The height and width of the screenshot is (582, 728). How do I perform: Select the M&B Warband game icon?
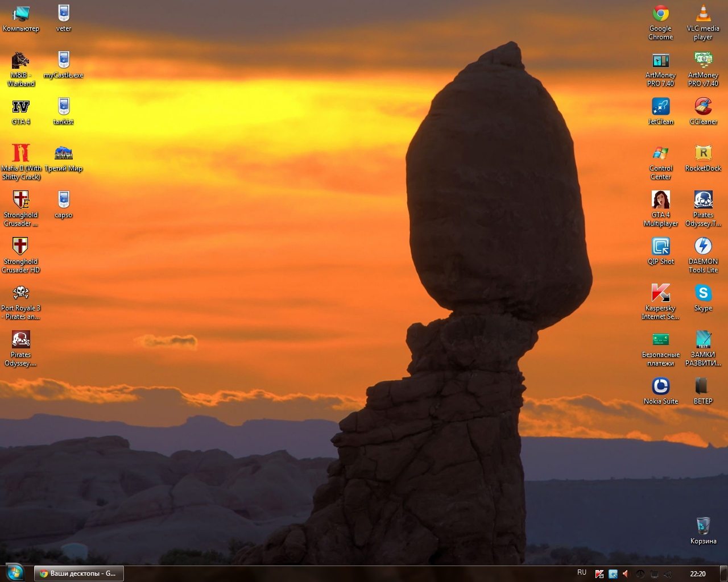tap(21, 60)
